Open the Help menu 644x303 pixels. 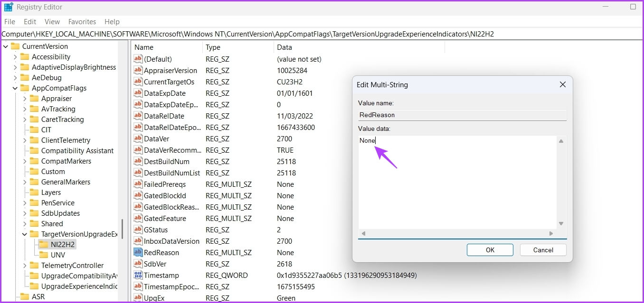[112, 22]
